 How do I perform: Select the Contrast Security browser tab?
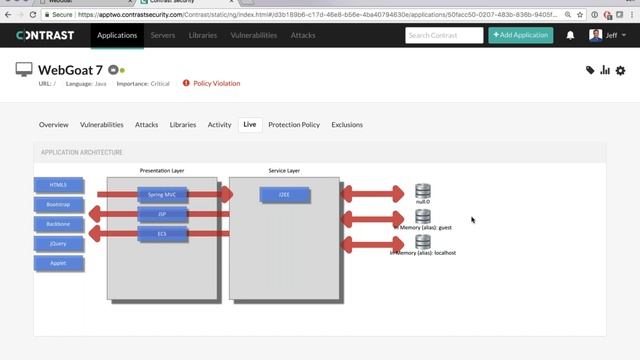coord(186,2)
